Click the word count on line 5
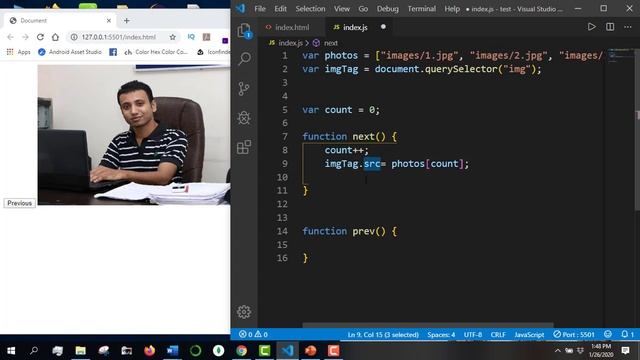Viewport: 640px width, 360px height. coord(338,110)
